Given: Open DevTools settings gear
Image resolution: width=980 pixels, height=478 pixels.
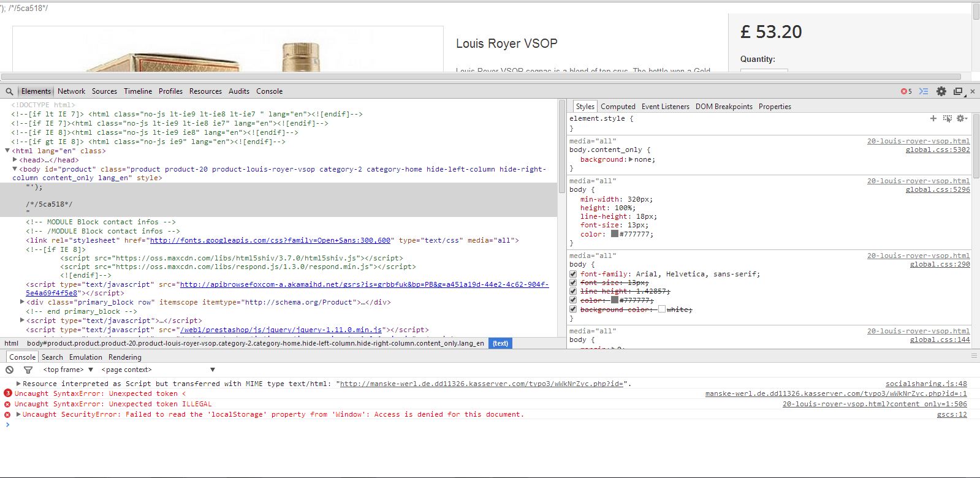Looking at the screenshot, I should (941, 91).
